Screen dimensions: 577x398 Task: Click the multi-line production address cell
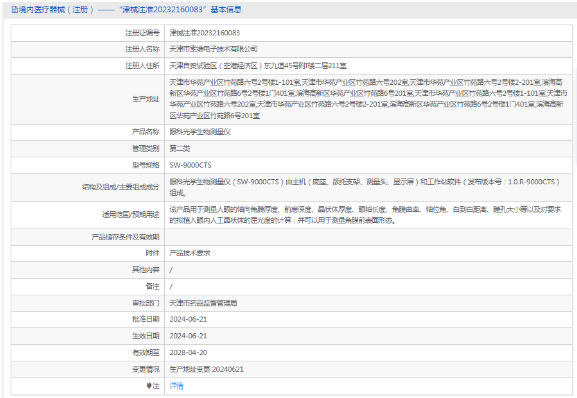pyautogui.click(x=368, y=99)
